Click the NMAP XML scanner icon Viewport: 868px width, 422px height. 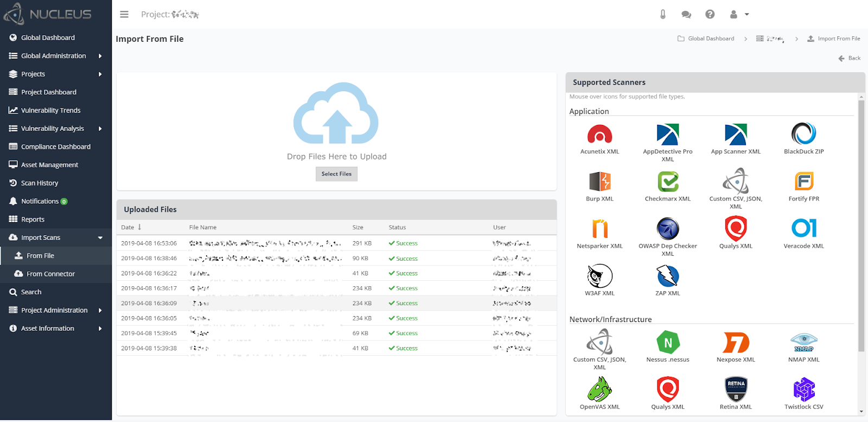(804, 342)
